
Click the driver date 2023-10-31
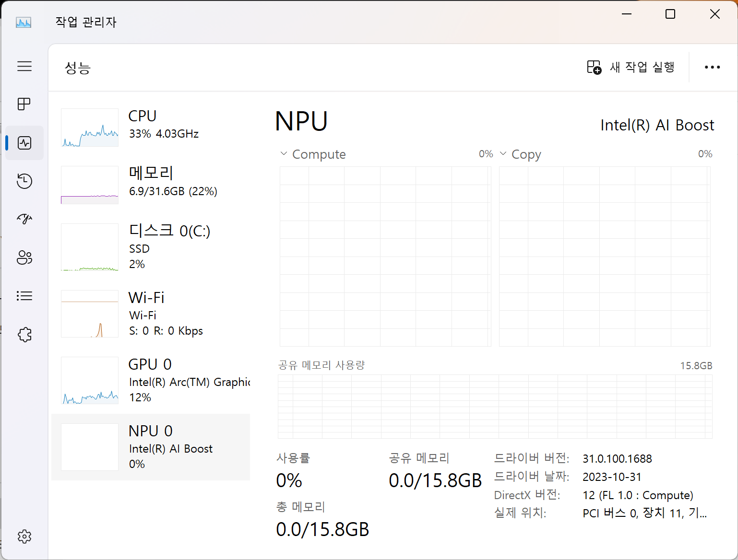tap(612, 477)
